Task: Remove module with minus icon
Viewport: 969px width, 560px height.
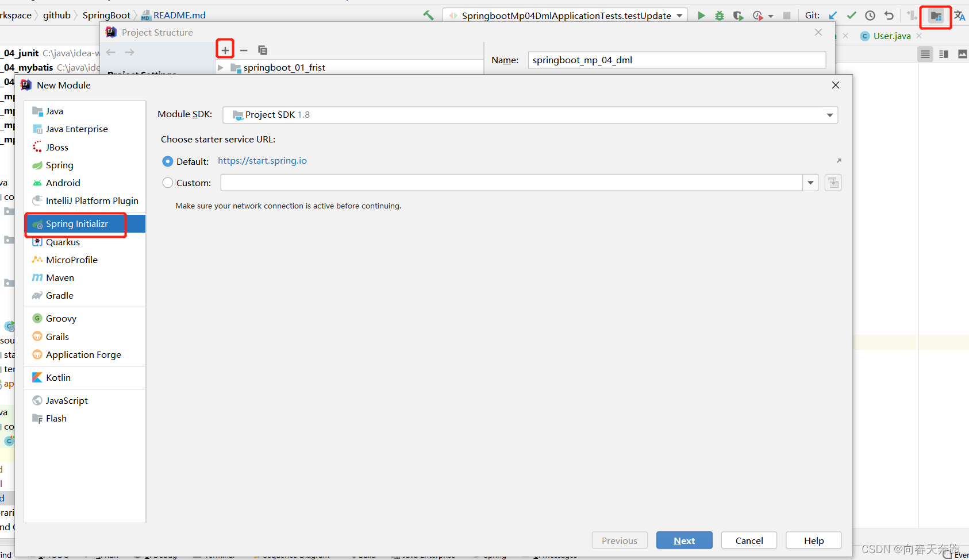Action: tap(244, 50)
